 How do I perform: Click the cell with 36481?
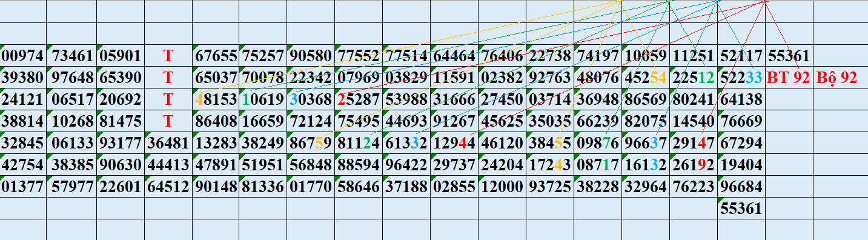(168, 143)
